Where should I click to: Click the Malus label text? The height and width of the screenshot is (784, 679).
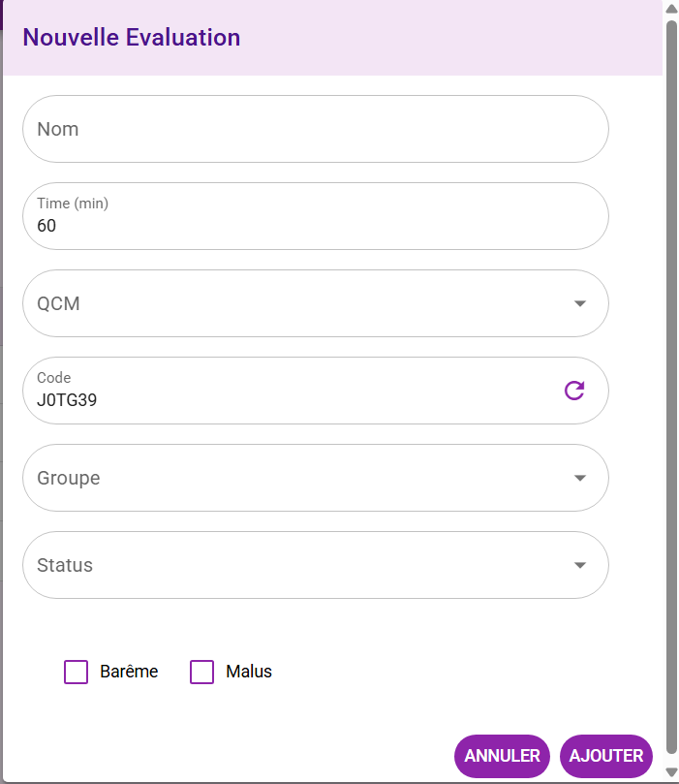pyautogui.click(x=248, y=672)
